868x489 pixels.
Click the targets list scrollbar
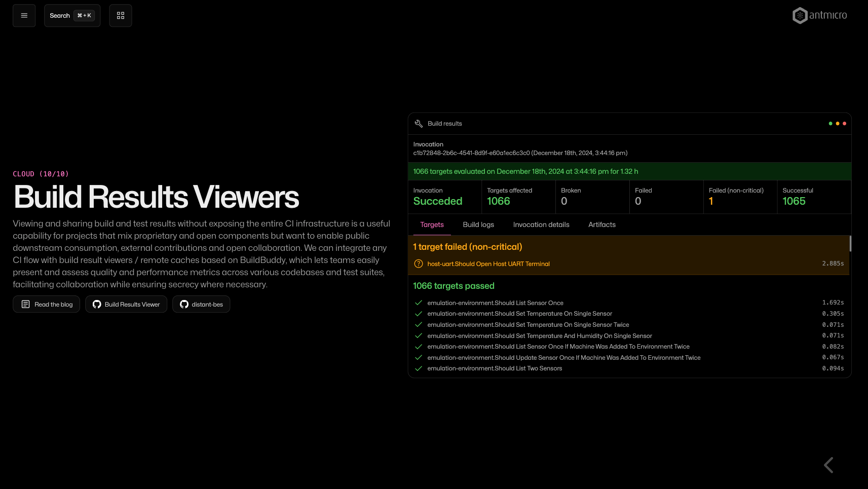point(850,244)
